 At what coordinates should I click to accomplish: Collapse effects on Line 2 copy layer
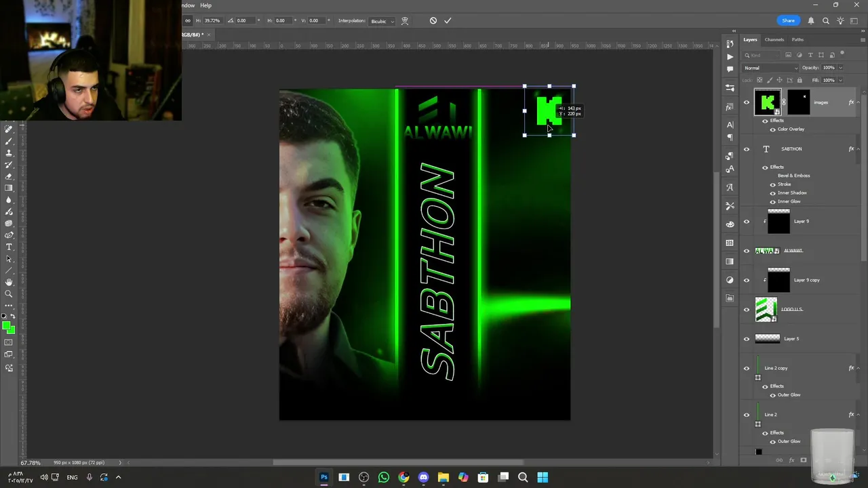858,368
